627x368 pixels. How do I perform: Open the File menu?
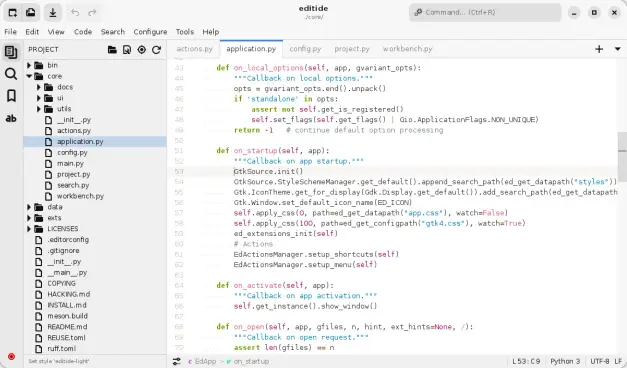(10, 32)
